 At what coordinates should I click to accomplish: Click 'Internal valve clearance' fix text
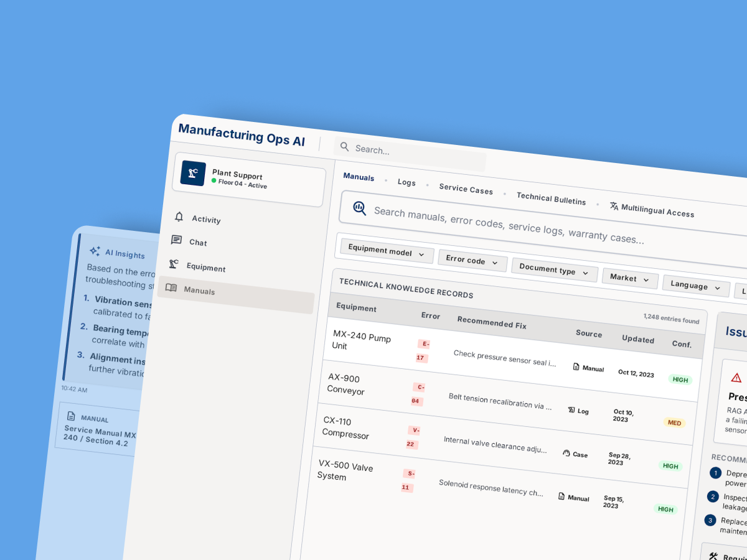tap(496, 444)
